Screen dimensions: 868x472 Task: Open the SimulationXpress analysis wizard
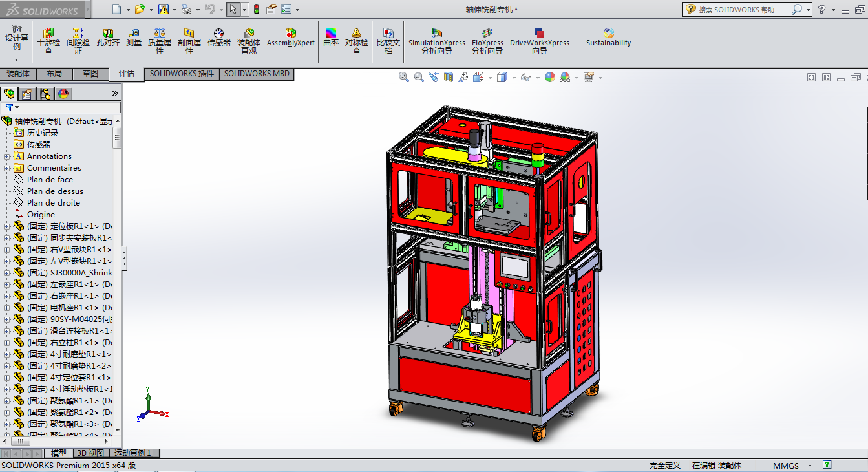436,41
